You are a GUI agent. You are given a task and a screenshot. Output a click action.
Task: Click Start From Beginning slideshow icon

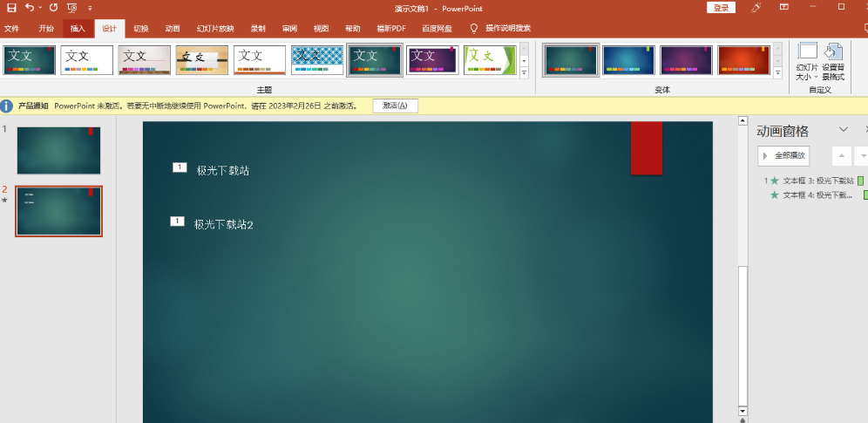(x=72, y=8)
